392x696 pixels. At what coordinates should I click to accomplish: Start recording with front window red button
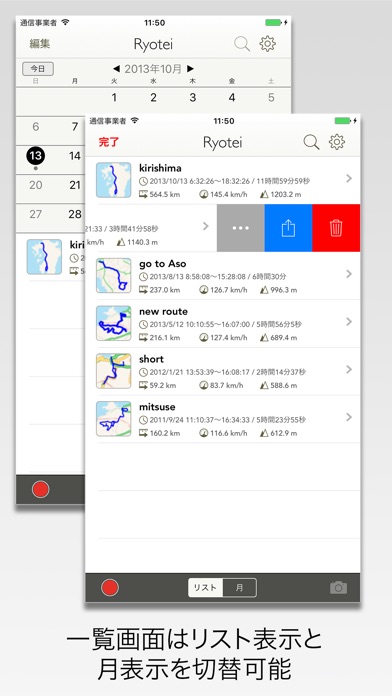point(110,588)
